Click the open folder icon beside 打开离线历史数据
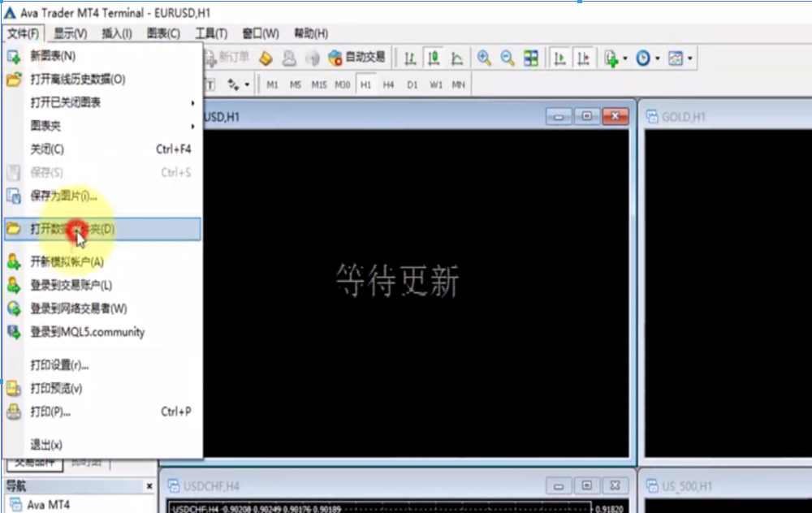This screenshot has width=812, height=513. [14, 80]
